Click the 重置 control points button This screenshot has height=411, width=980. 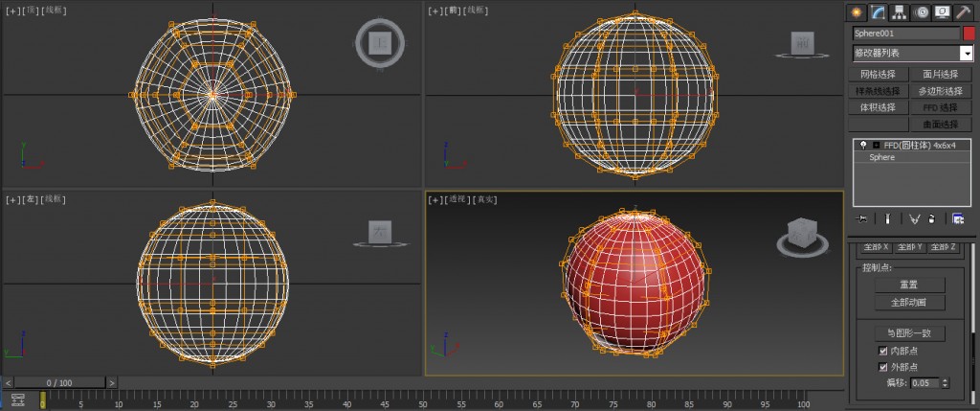(909, 285)
